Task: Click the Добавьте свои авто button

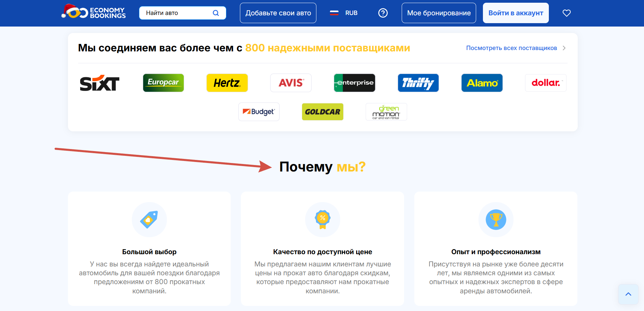Action: (278, 13)
